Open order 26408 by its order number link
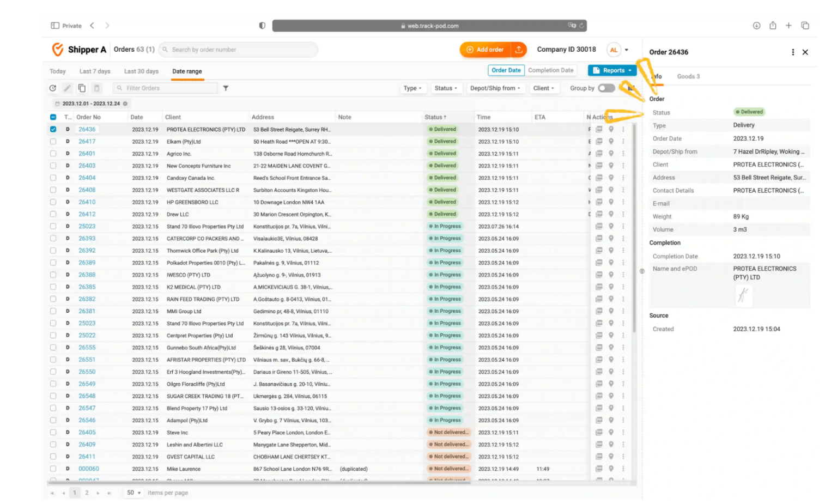Viewport: 837px width, 504px height. click(x=86, y=190)
